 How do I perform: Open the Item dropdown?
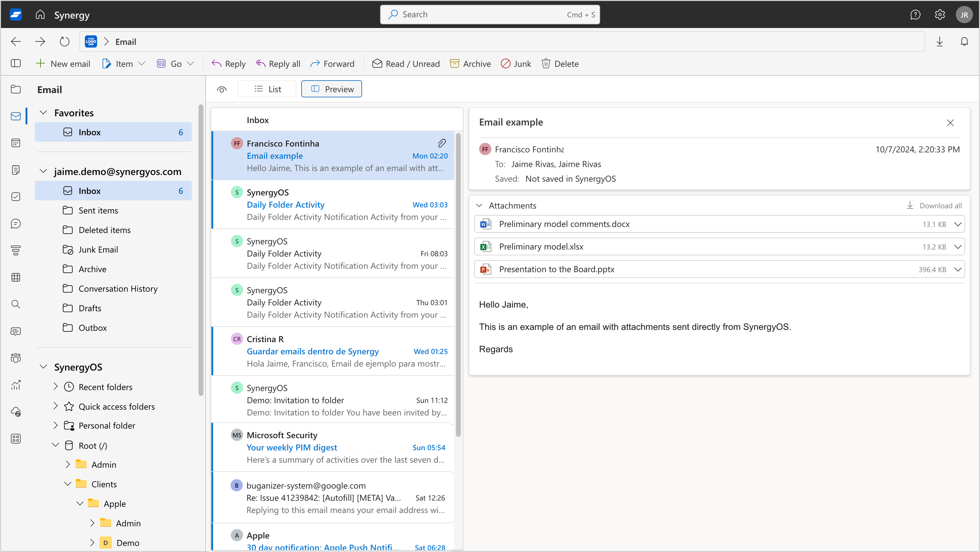(124, 64)
